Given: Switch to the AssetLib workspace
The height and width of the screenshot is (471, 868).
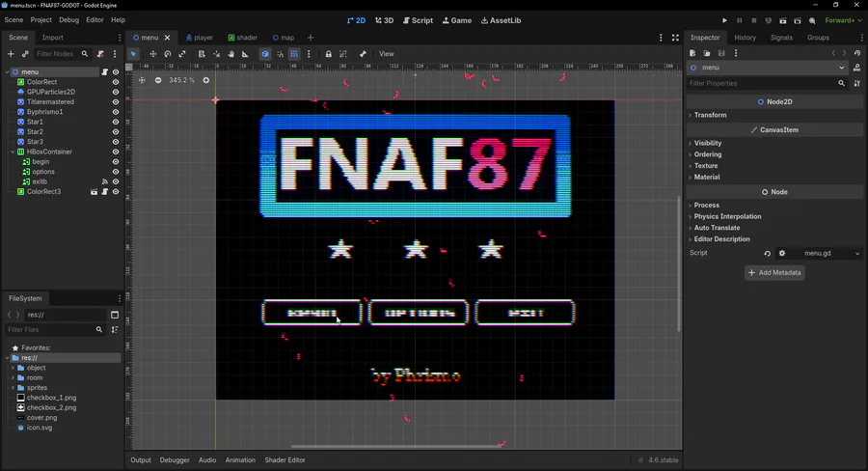Looking at the screenshot, I should point(501,20).
